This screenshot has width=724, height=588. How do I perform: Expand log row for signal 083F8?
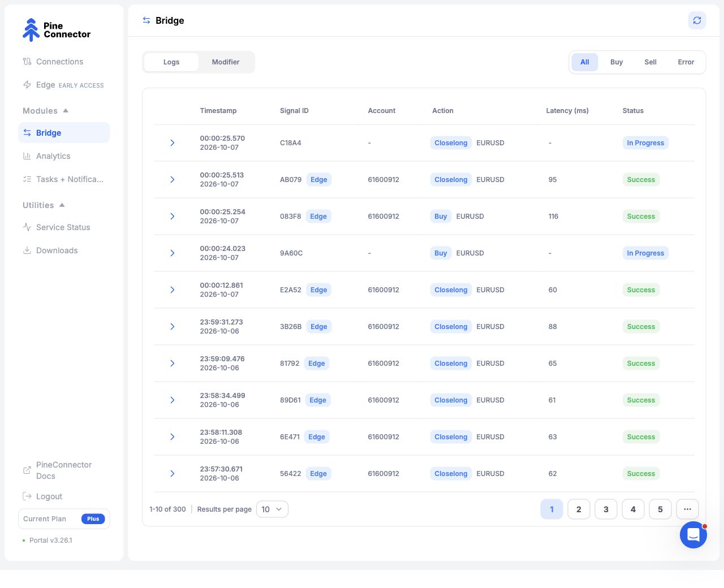pyautogui.click(x=173, y=217)
